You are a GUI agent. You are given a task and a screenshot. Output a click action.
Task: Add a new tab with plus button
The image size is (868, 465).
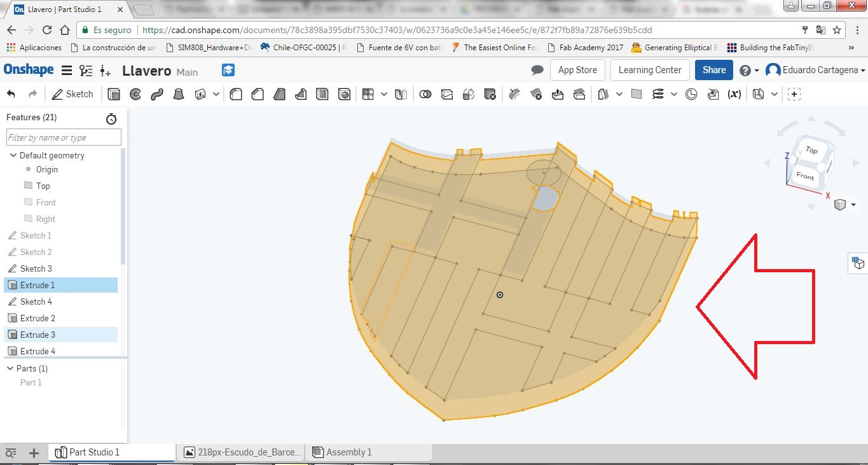click(x=34, y=453)
